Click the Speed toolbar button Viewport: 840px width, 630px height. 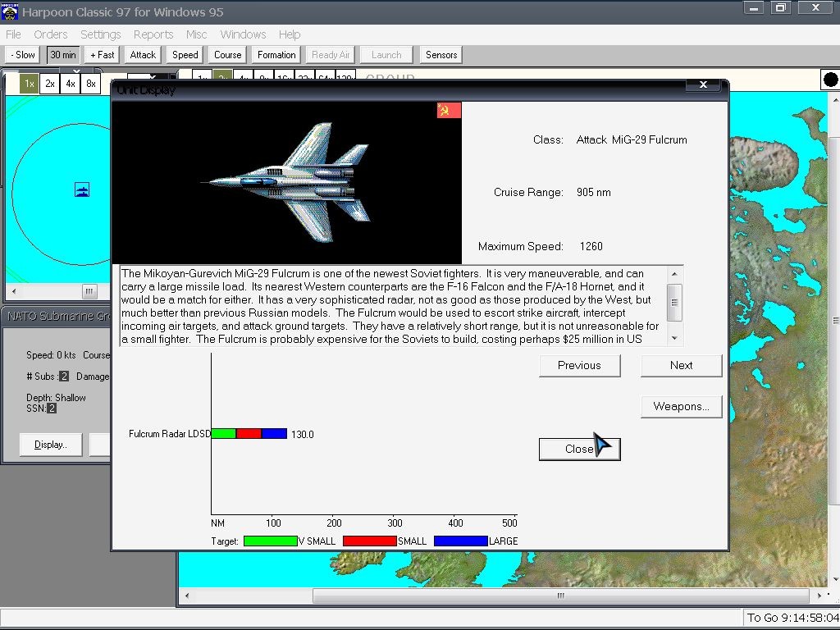click(185, 55)
